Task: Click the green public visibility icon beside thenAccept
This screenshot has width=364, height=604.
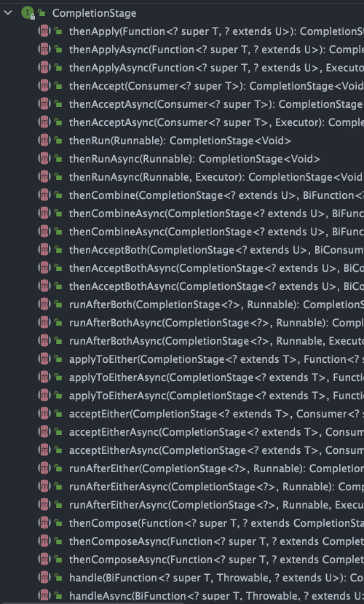Action: pyautogui.click(x=58, y=86)
